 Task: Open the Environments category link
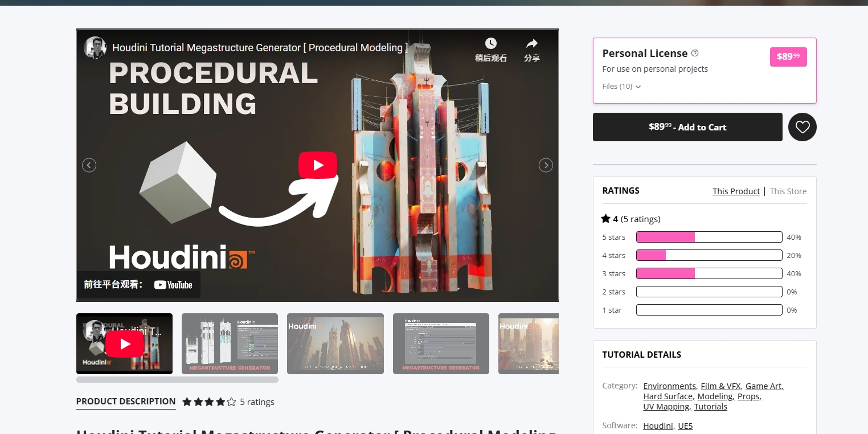(x=669, y=386)
